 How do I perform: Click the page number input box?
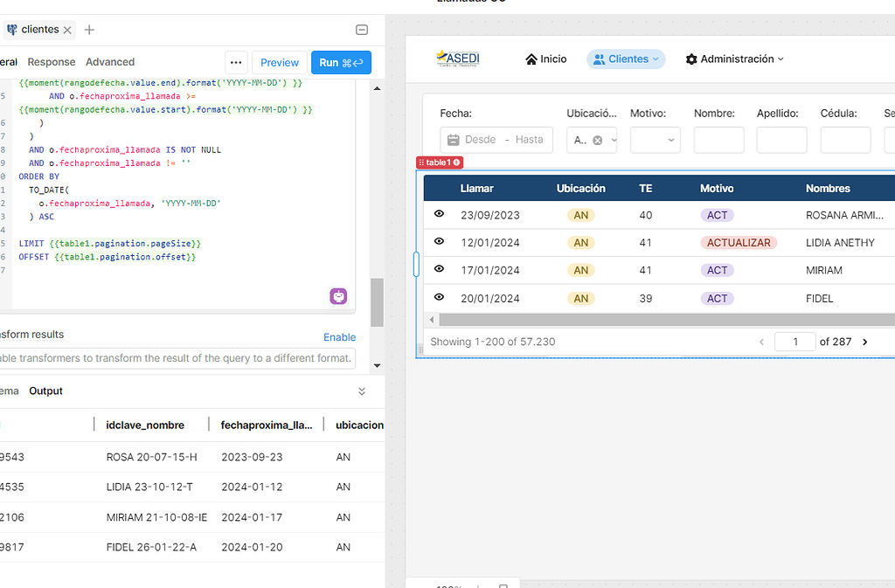795,342
